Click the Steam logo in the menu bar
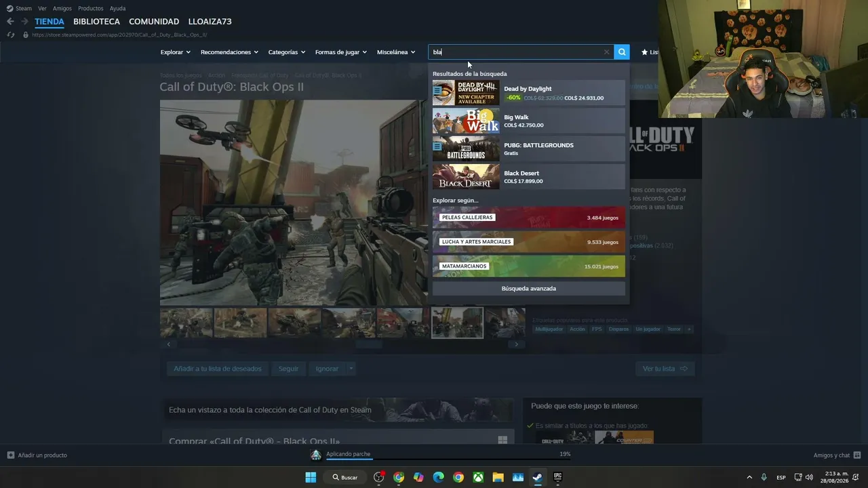The width and height of the screenshot is (868, 488). coord(9,8)
